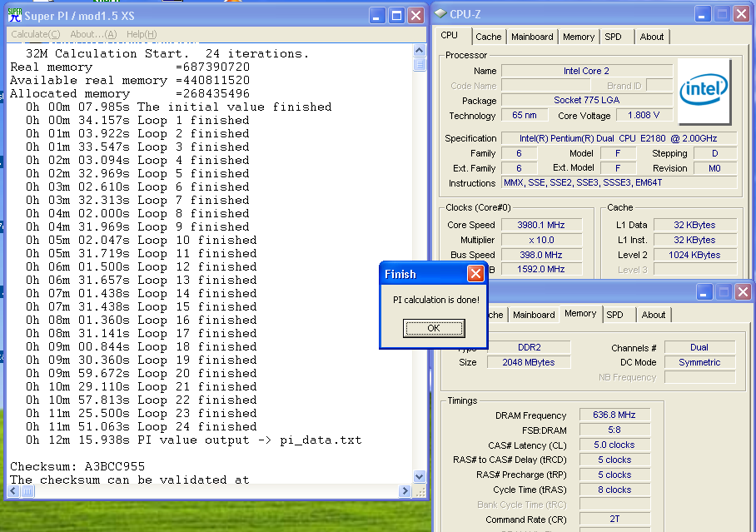Click the 65 nm technology value
The height and width of the screenshot is (532, 756).
(x=525, y=115)
